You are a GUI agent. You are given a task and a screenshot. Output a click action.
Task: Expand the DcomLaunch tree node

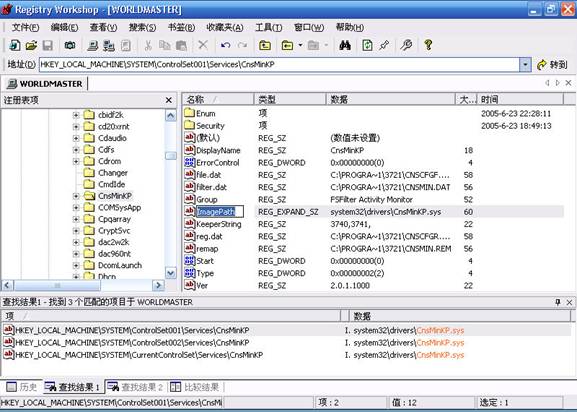(x=76, y=265)
